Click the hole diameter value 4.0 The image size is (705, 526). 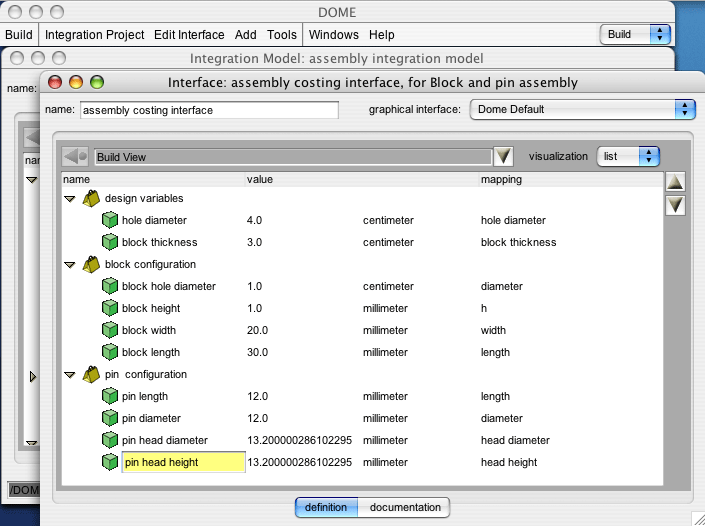pyautogui.click(x=254, y=220)
